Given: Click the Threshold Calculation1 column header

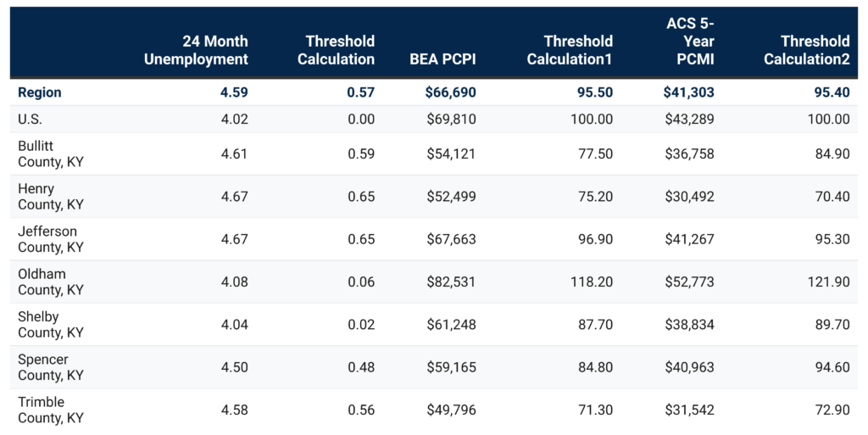Looking at the screenshot, I should click(569, 50).
